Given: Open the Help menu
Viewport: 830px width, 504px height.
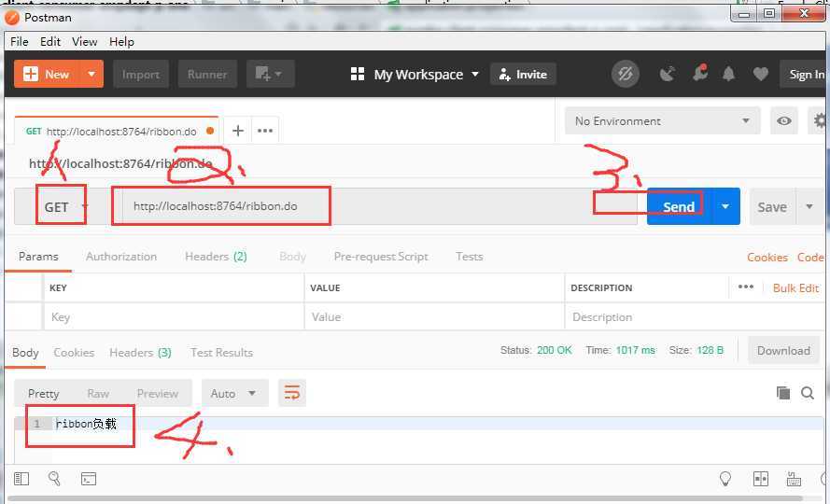Looking at the screenshot, I should coord(121,41).
